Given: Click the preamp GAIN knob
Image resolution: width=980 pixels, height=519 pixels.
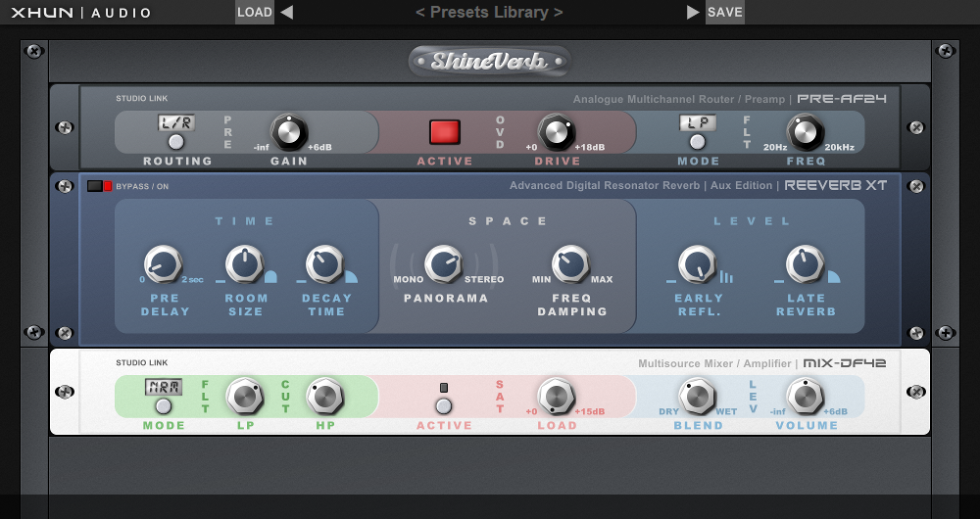Looking at the screenshot, I should (289, 131).
